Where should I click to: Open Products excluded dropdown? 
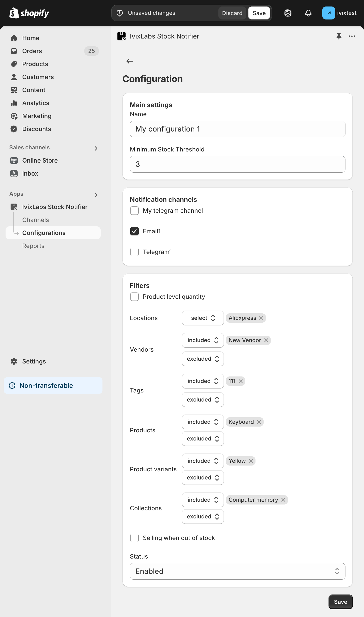(x=203, y=439)
